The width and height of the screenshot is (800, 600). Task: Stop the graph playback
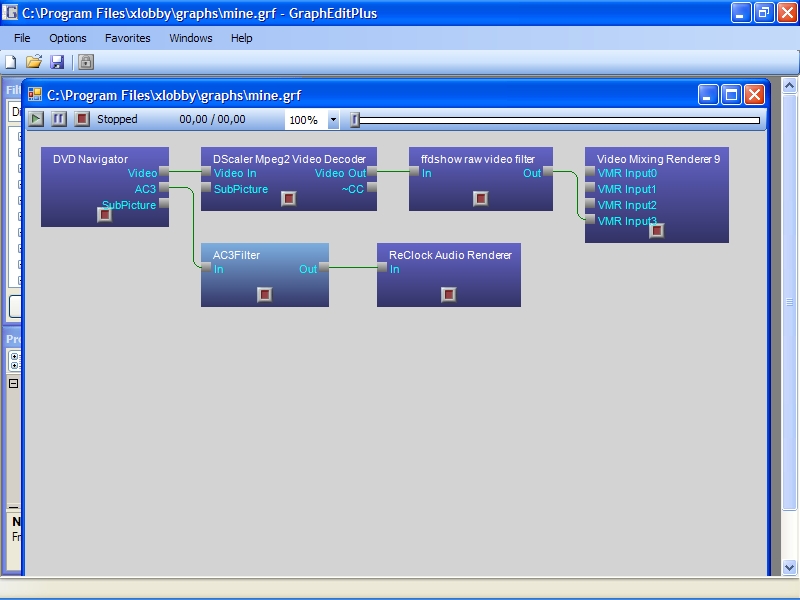pyautogui.click(x=82, y=119)
